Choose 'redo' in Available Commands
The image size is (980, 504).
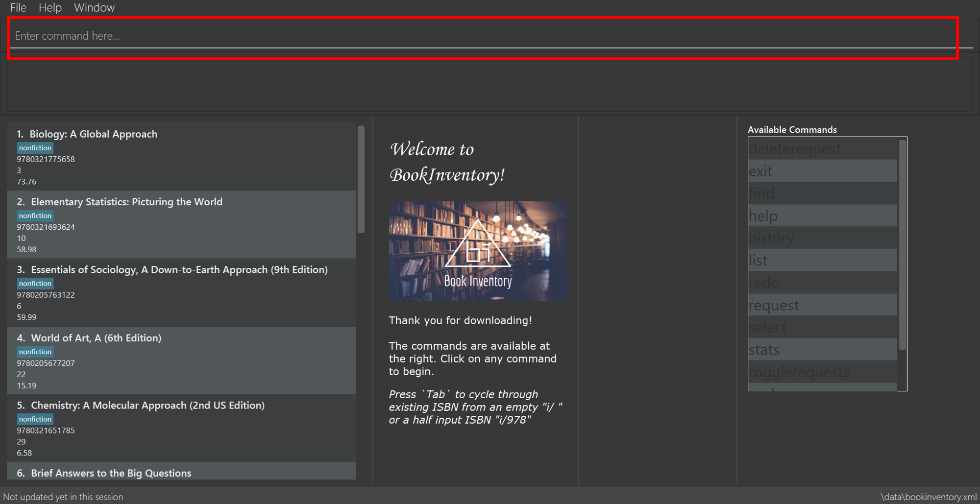[x=823, y=283]
